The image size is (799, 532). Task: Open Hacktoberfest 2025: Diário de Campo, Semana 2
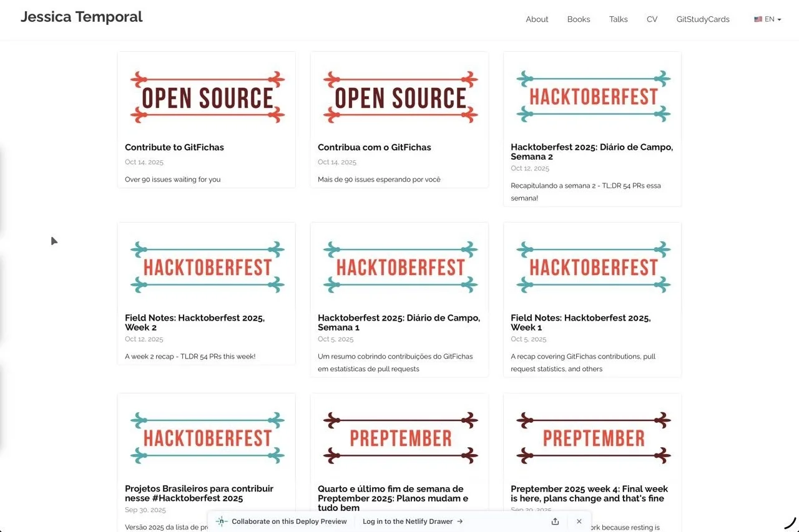592,152
